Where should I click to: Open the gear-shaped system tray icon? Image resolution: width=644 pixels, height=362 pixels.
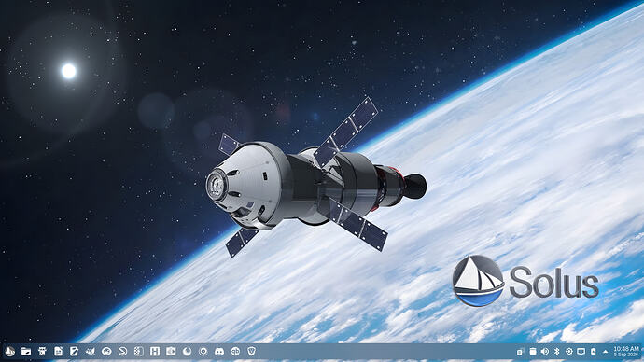tap(569, 352)
